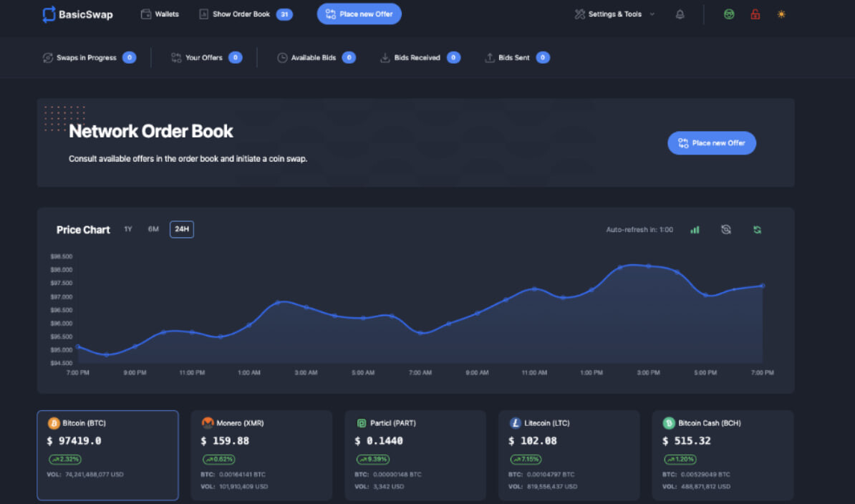855x504 pixels.
Task: Toggle the sun light-mode theme icon
Action: [781, 15]
